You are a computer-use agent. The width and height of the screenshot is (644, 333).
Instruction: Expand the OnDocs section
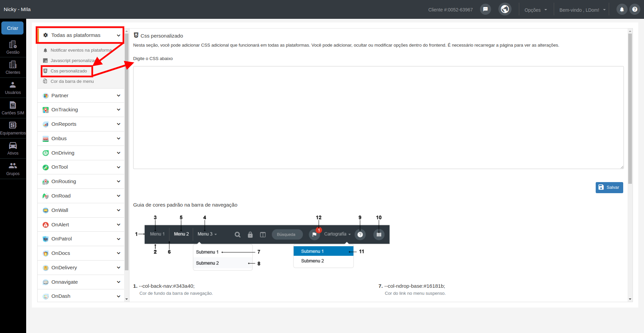point(81,253)
